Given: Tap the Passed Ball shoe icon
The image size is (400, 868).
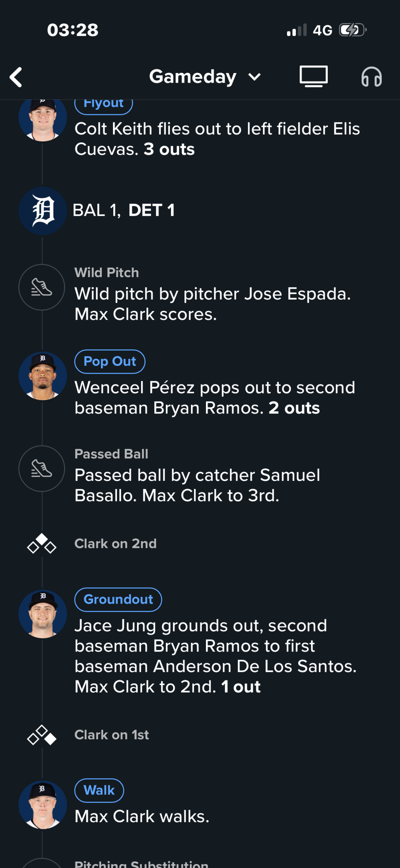Looking at the screenshot, I should [42, 469].
